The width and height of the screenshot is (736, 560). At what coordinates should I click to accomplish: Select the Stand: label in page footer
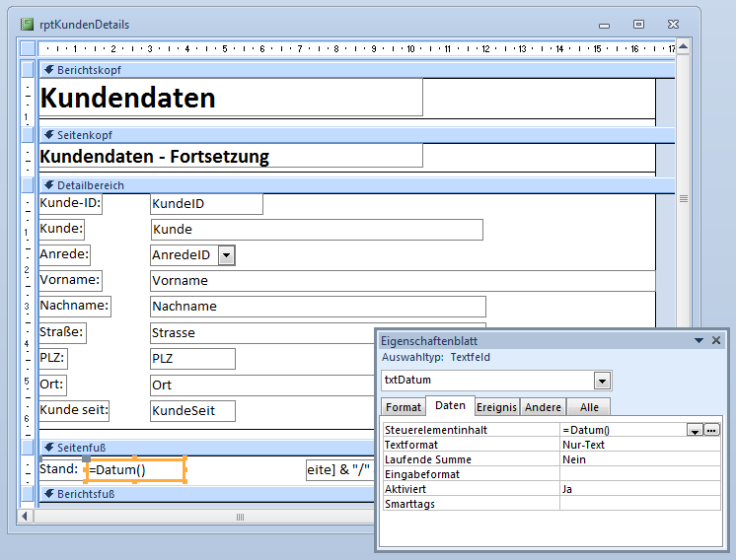pyautogui.click(x=59, y=469)
